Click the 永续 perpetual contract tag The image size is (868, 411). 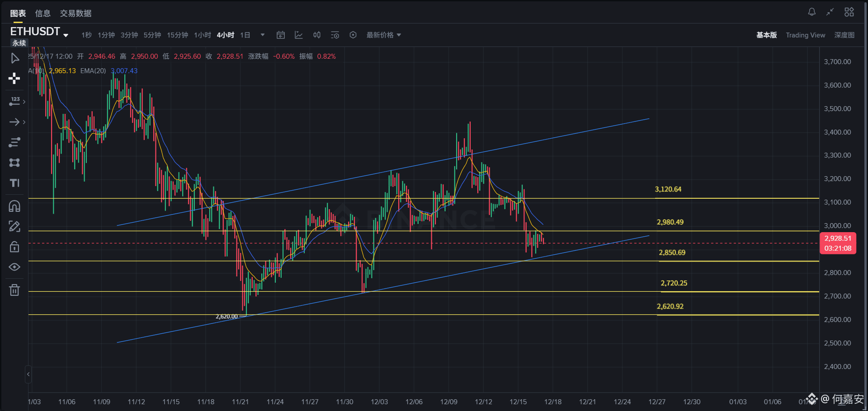[x=19, y=43]
